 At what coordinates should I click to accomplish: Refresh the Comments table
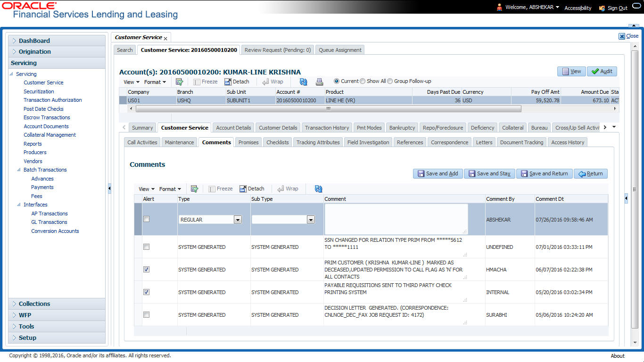[318, 189]
